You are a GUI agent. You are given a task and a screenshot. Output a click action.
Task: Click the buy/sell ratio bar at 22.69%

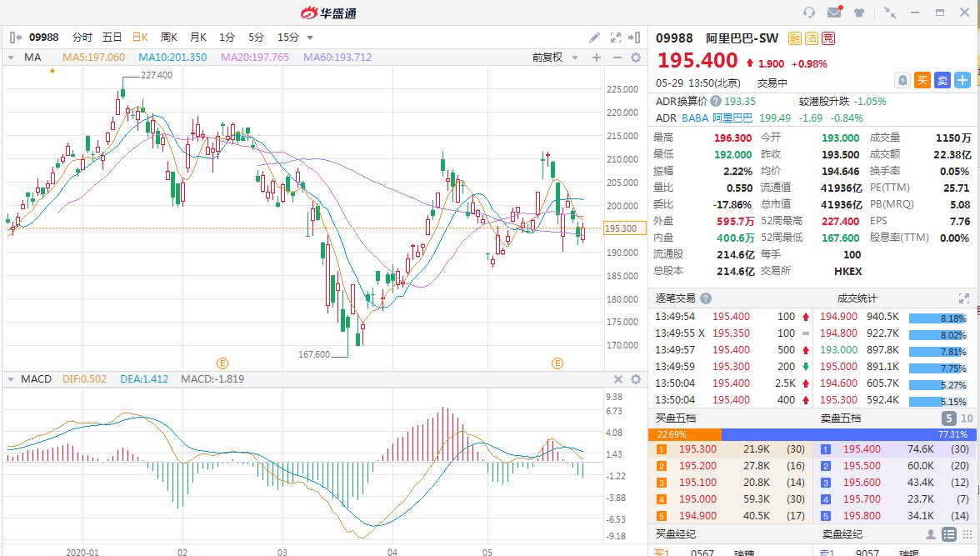click(684, 434)
